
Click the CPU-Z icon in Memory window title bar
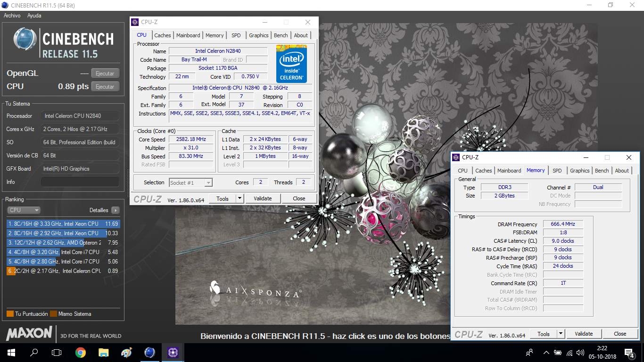[x=456, y=157]
